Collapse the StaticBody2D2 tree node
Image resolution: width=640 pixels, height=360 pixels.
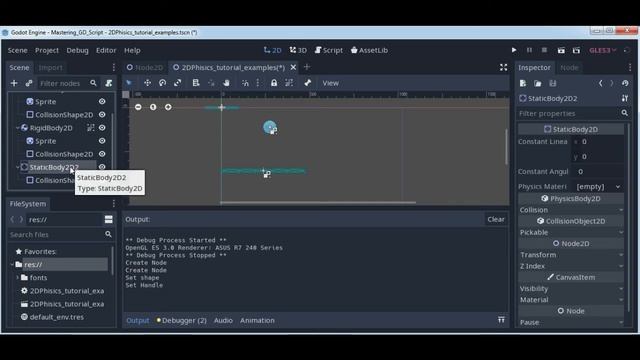[x=18, y=167]
